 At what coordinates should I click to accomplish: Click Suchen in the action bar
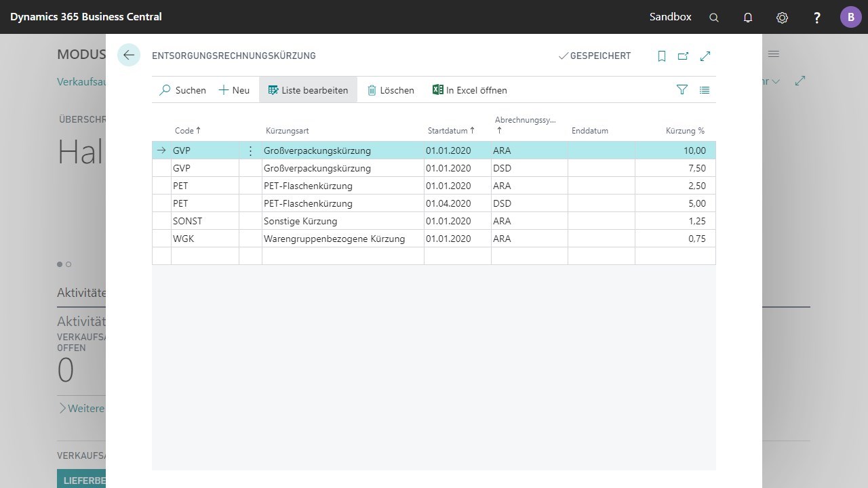[182, 90]
